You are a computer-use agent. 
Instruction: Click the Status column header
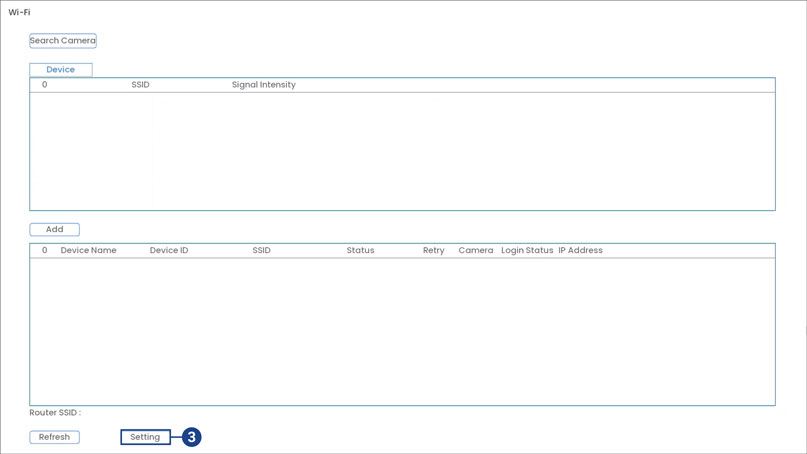(360, 251)
